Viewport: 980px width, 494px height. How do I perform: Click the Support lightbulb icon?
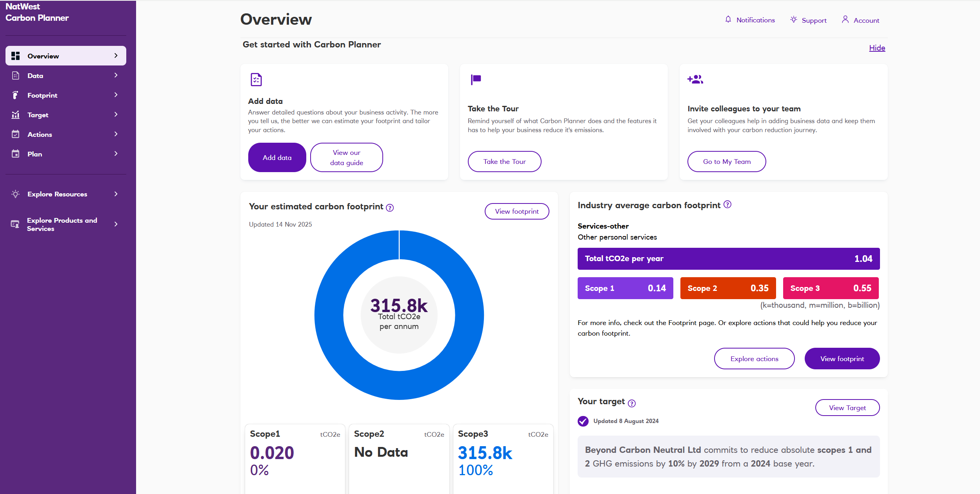click(793, 20)
